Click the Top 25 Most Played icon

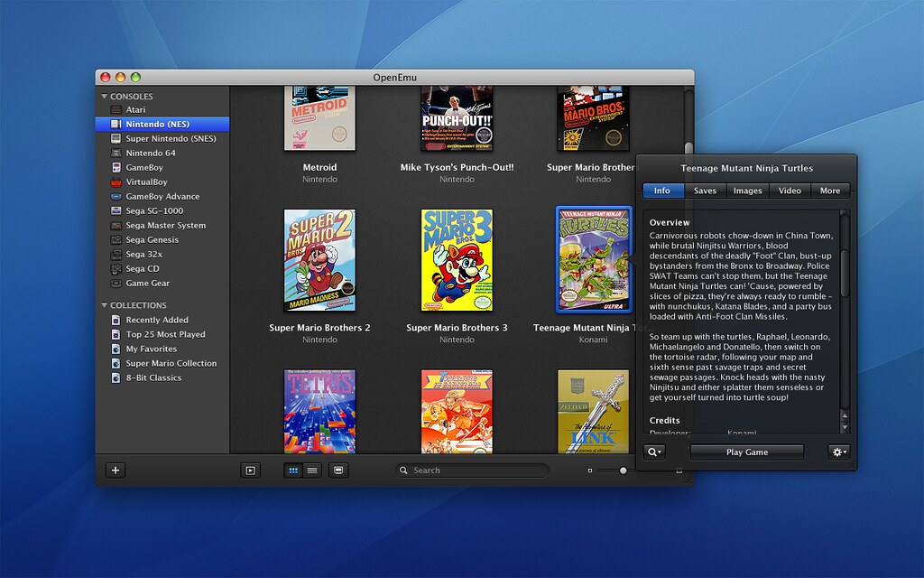coord(116,334)
